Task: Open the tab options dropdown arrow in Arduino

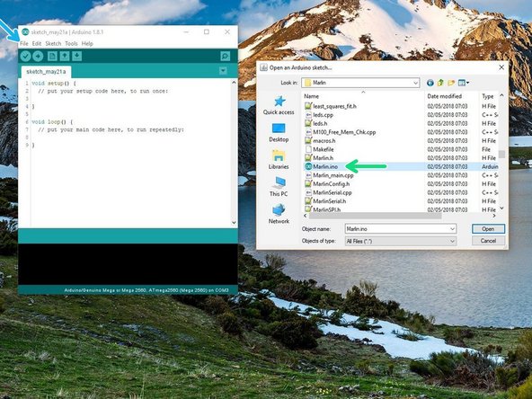Action: [x=223, y=71]
